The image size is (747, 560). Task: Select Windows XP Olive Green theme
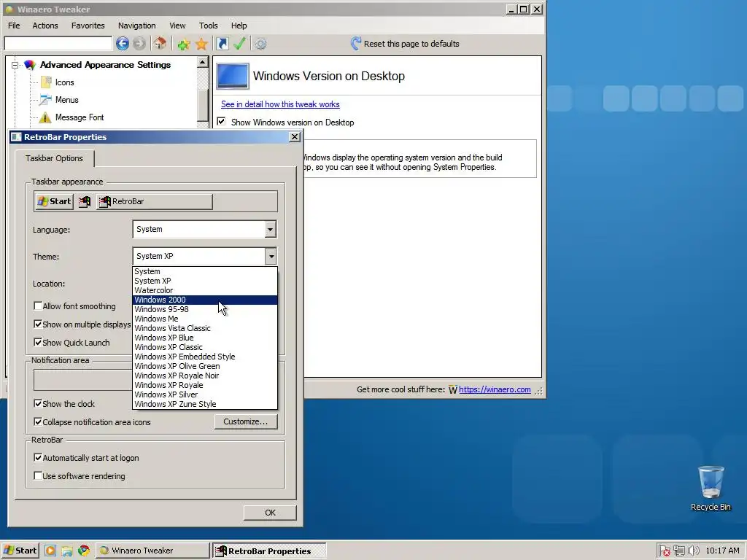pos(205,366)
